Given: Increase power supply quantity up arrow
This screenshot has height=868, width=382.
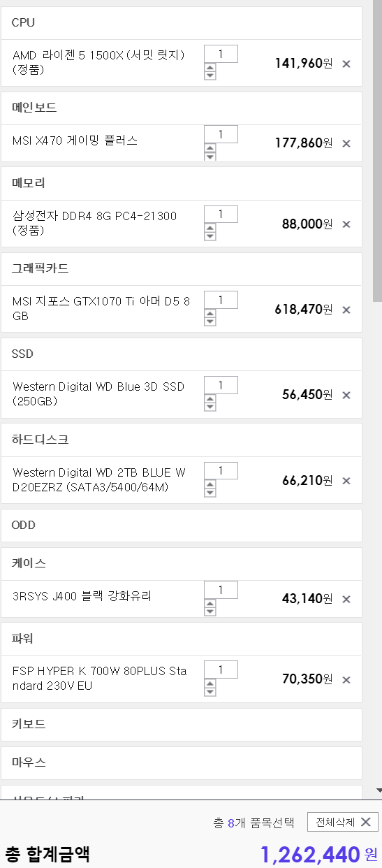Looking at the screenshot, I should [x=210, y=682].
